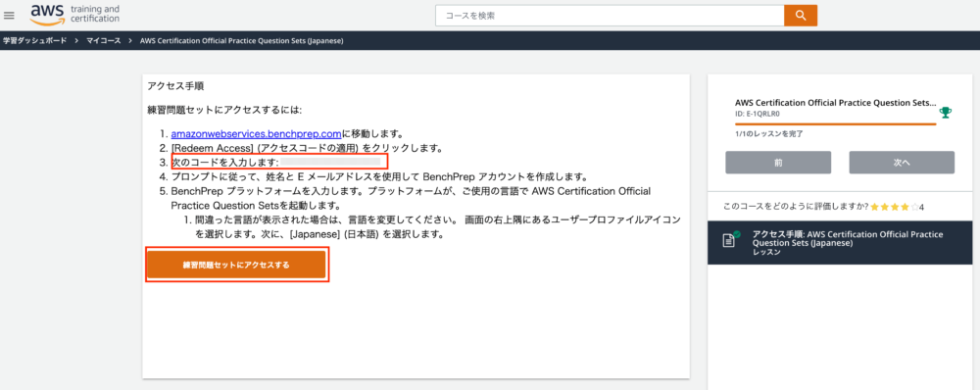Click the 練習問題セットにアクセスするには: text
The height and width of the screenshot is (390, 980).
pos(224,110)
